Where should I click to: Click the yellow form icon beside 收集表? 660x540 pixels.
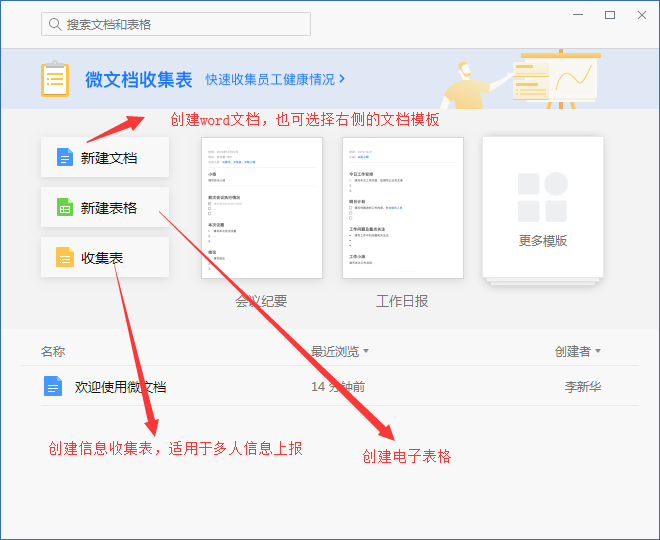[x=65, y=258]
